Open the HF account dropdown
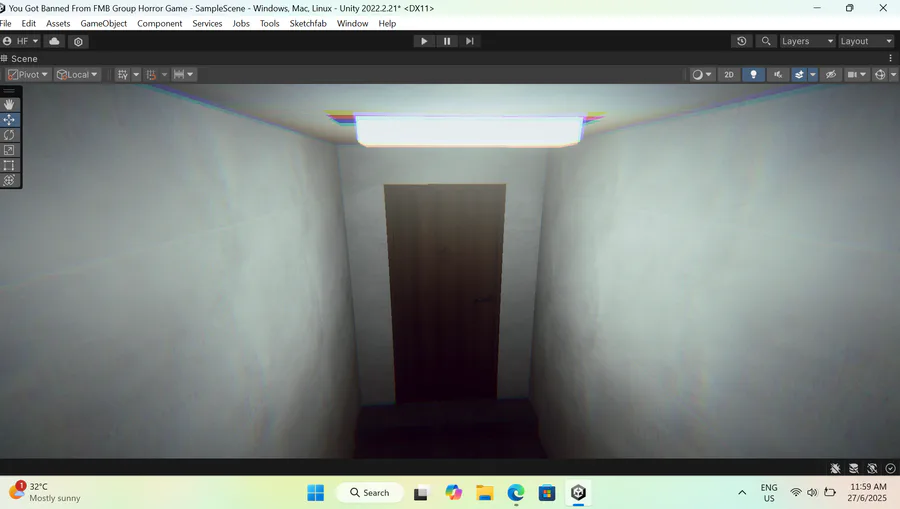Viewport: 900px width, 509px height. (x=21, y=41)
